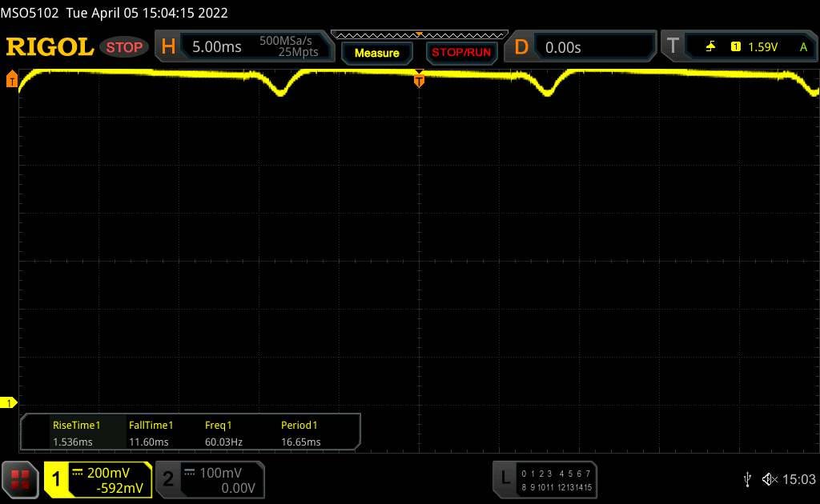Open the 0.00s delay setting

coord(563,47)
